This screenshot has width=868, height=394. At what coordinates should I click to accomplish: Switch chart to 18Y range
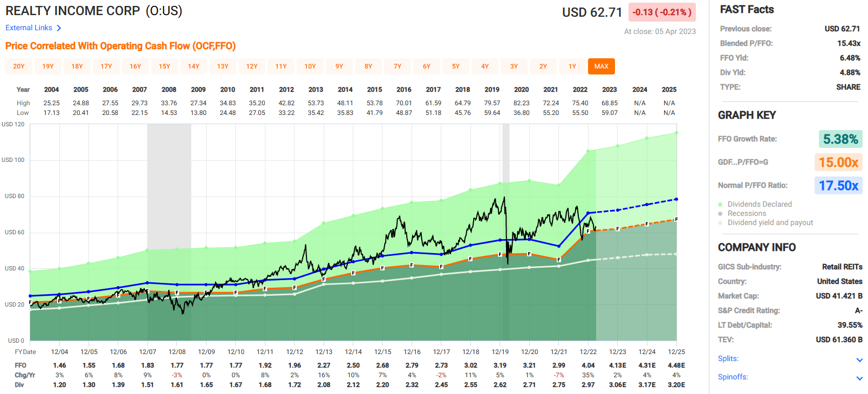coord(77,66)
